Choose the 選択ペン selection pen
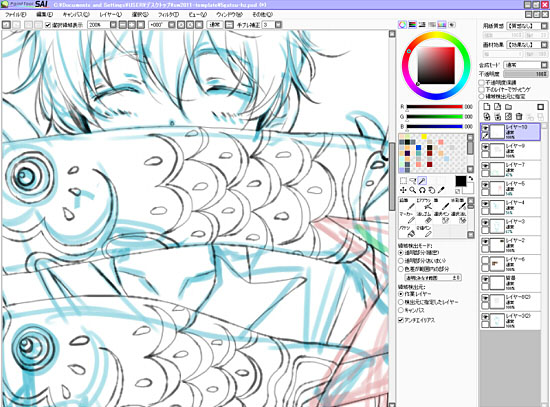Image resolution: width=550 pixels, height=407 pixels. click(x=441, y=218)
